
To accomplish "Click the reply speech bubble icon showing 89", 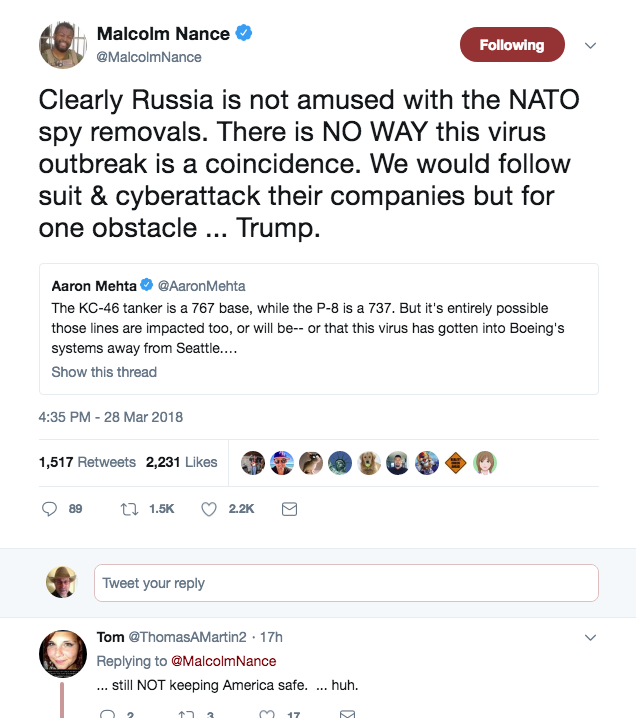I will (x=49, y=509).
